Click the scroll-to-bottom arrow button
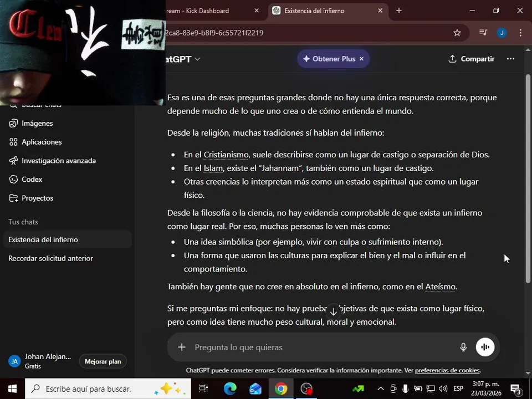 (x=333, y=311)
